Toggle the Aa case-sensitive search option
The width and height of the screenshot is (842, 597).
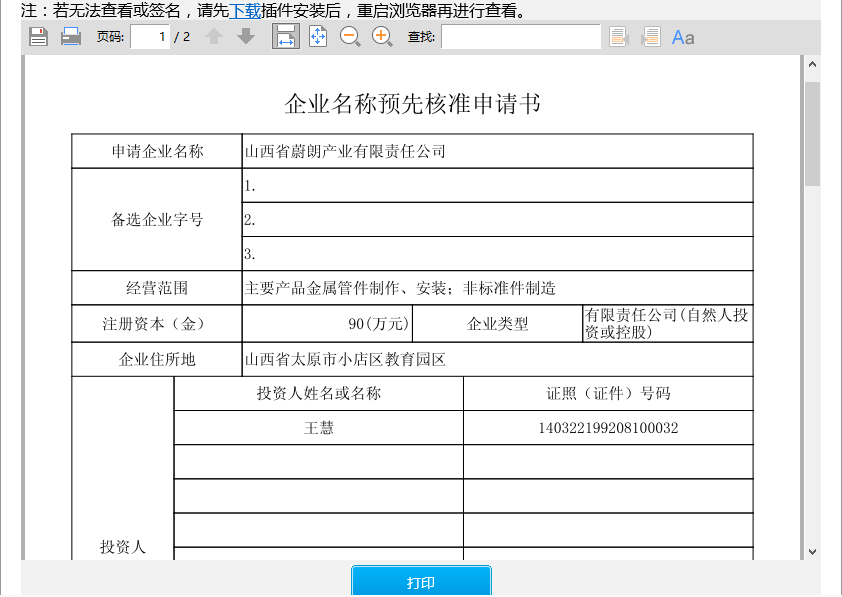pos(683,37)
